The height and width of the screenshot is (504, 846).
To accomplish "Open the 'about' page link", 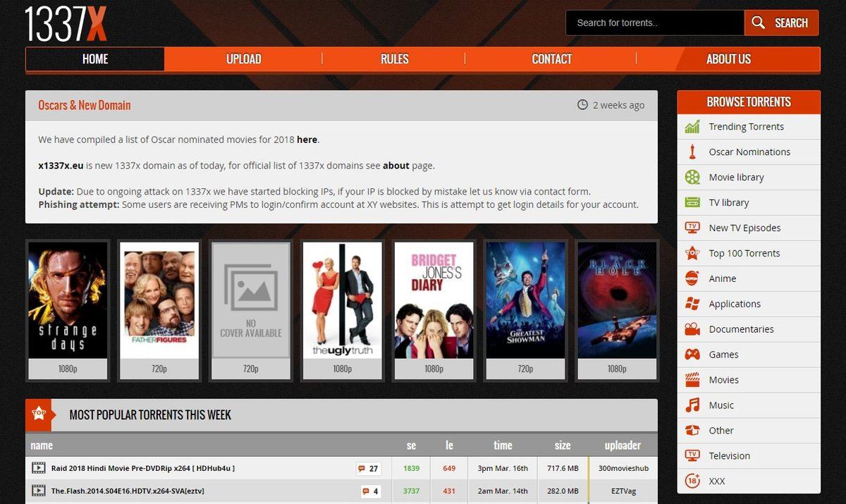I will point(396,166).
